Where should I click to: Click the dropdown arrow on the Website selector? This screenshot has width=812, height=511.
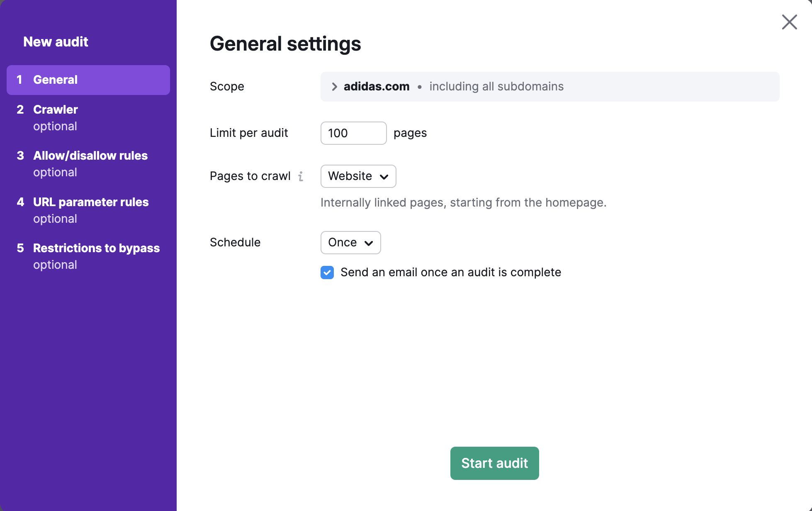pyautogui.click(x=383, y=176)
